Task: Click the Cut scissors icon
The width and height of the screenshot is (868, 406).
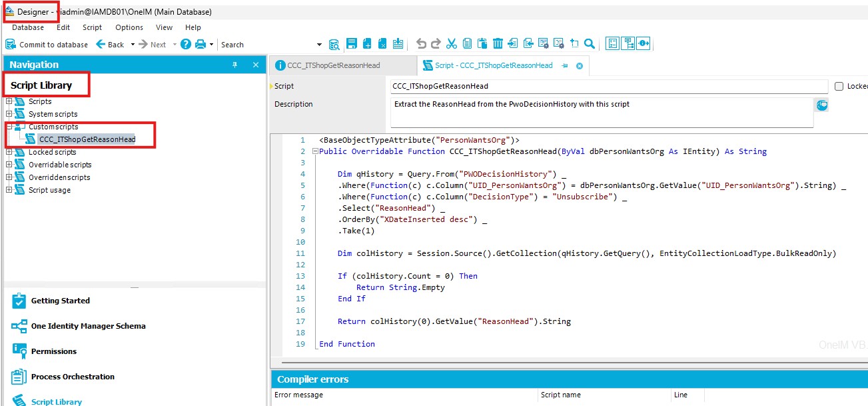Action: click(x=452, y=44)
